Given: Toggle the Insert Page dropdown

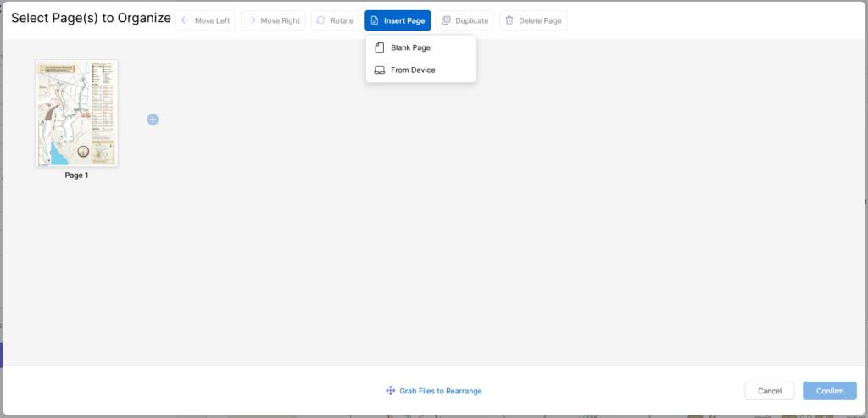Looking at the screenshot, I should coord(398,20).
